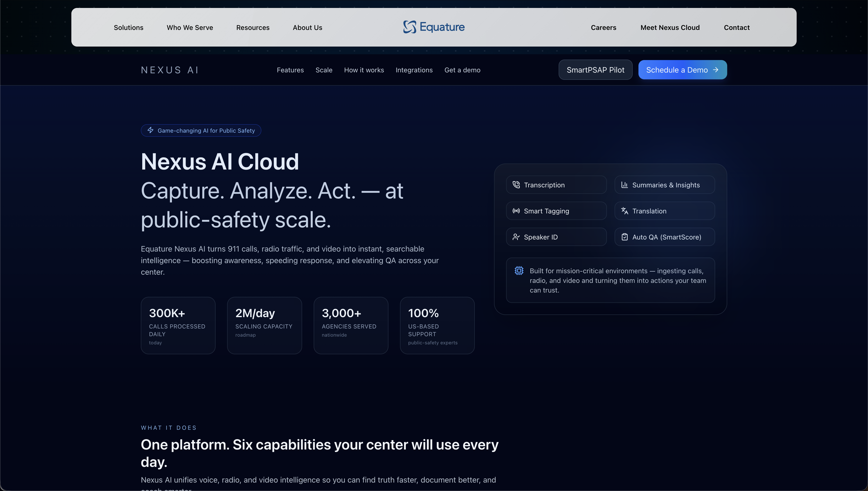Click the Schedule a Demo button

[x=682, y=70]
